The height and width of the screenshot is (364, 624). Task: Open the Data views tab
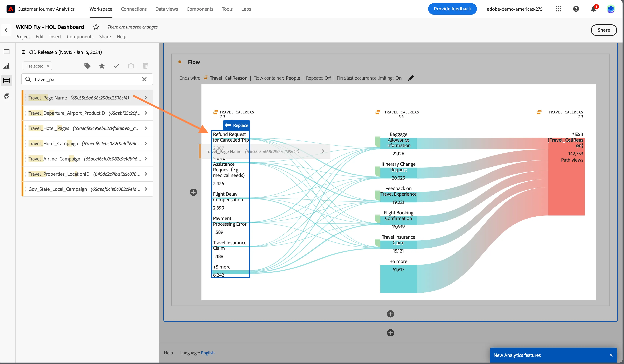tap(167, 9)
